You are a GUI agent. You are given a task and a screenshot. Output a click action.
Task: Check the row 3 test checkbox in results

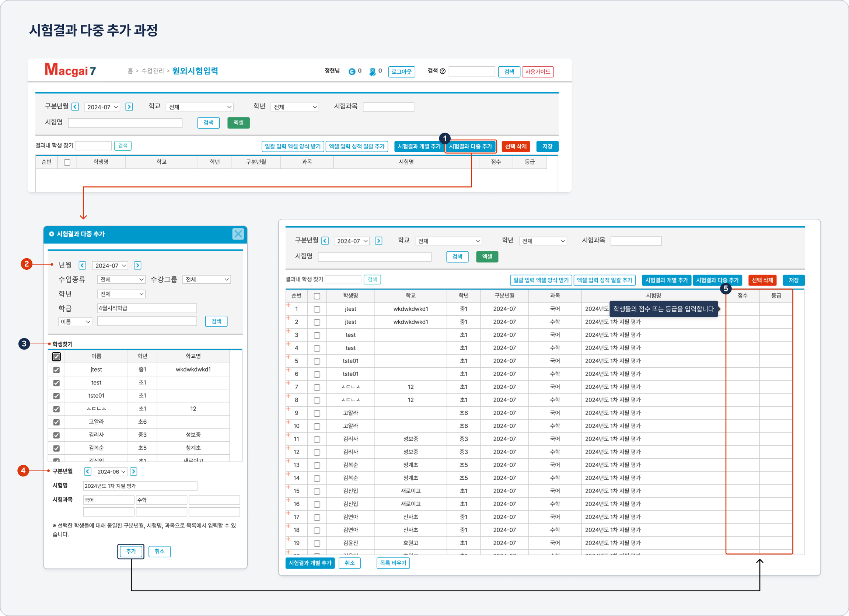coord(317,335)
